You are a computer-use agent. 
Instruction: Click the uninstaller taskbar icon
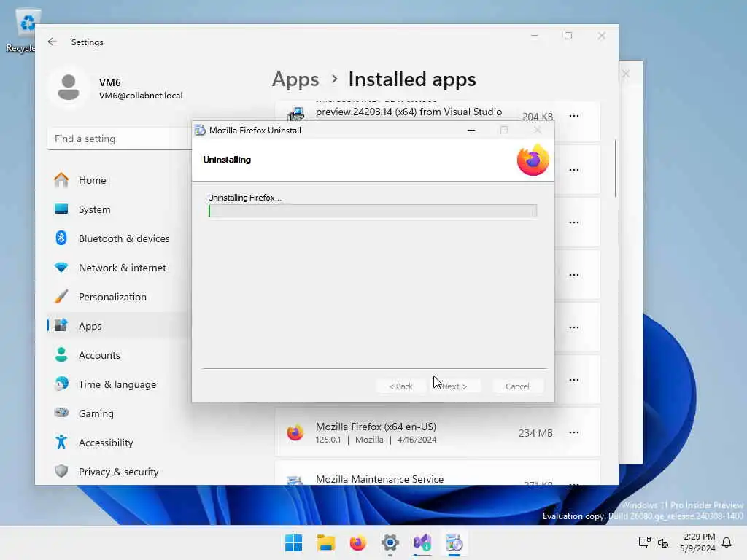(x=454, y=542)
